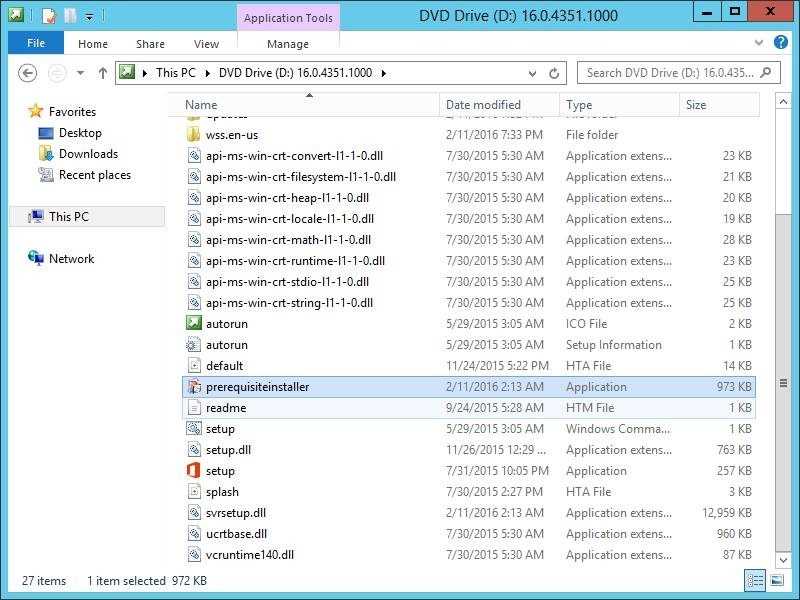Open Desktop in the navigation pane
The width and height of the screenshot is (800, 600).
(x=80, y=133)
